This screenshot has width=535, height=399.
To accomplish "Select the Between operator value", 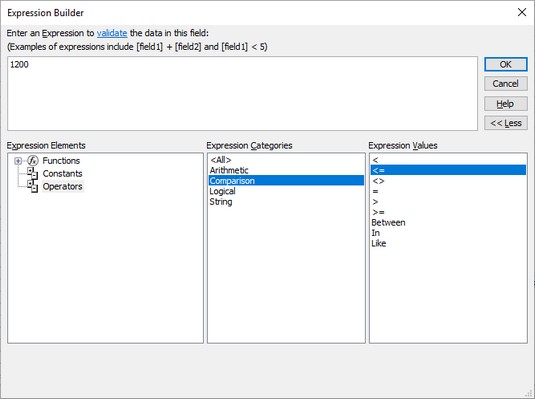I will 448,223.
